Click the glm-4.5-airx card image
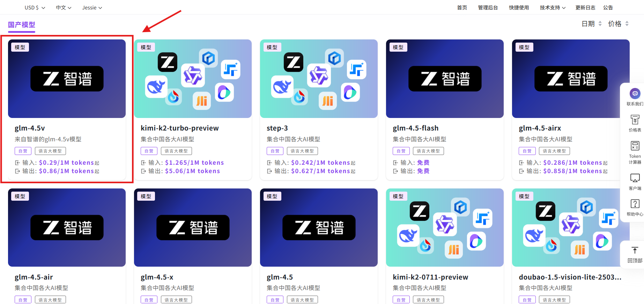Screen dimensions: 644x304 (x=571, y=79)
